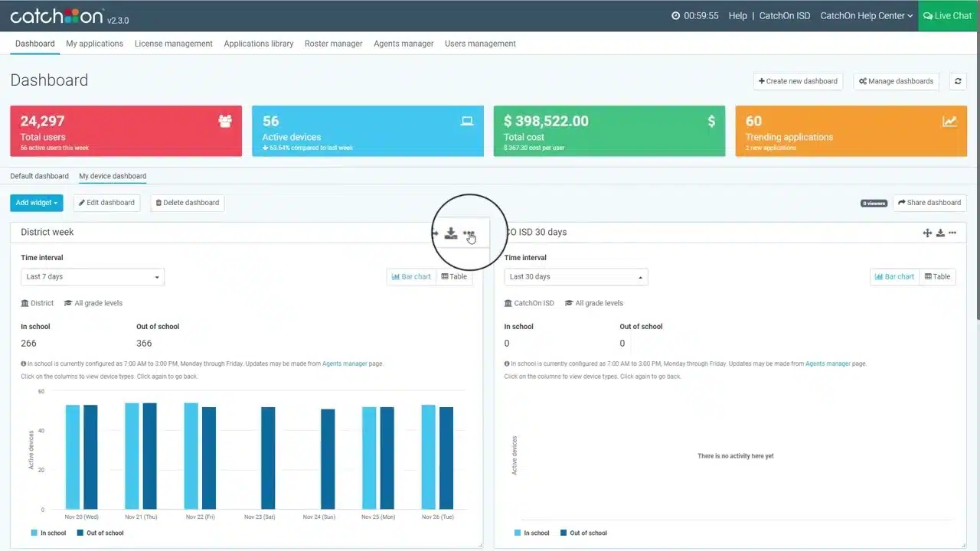Click the Total users people icon

point(225,121)
